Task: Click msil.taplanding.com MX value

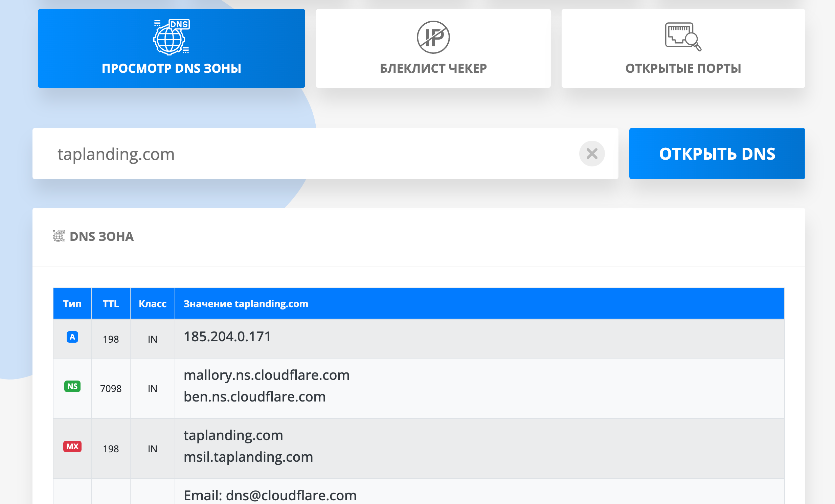Action: 248,457
